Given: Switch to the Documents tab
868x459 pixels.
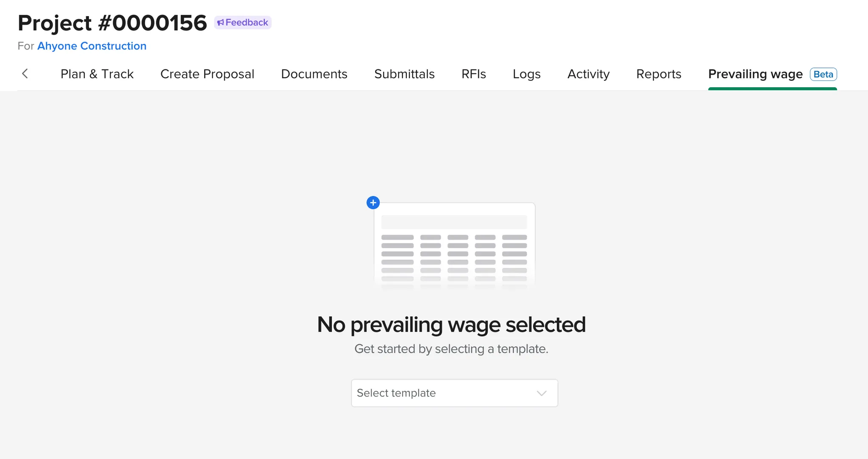Looking at the screenshot, I should point(314,74).
